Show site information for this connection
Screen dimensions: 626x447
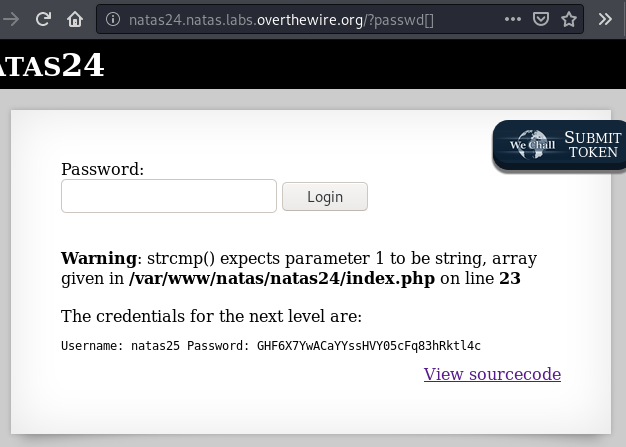tap(113, 19)
